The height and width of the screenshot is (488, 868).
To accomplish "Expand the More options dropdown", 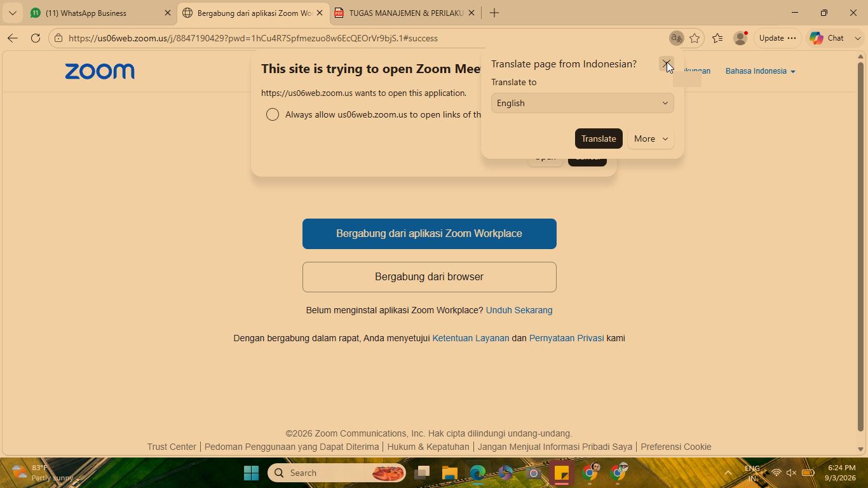I will click(x=651, y=139).
